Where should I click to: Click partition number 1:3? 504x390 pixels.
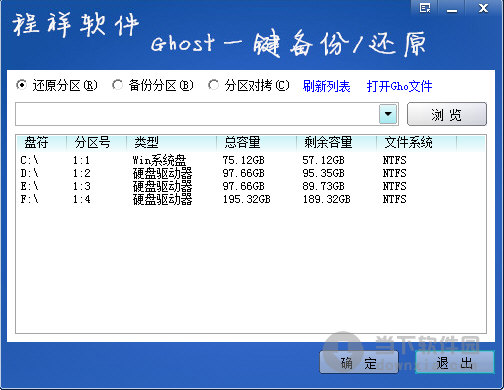[81, 186]
